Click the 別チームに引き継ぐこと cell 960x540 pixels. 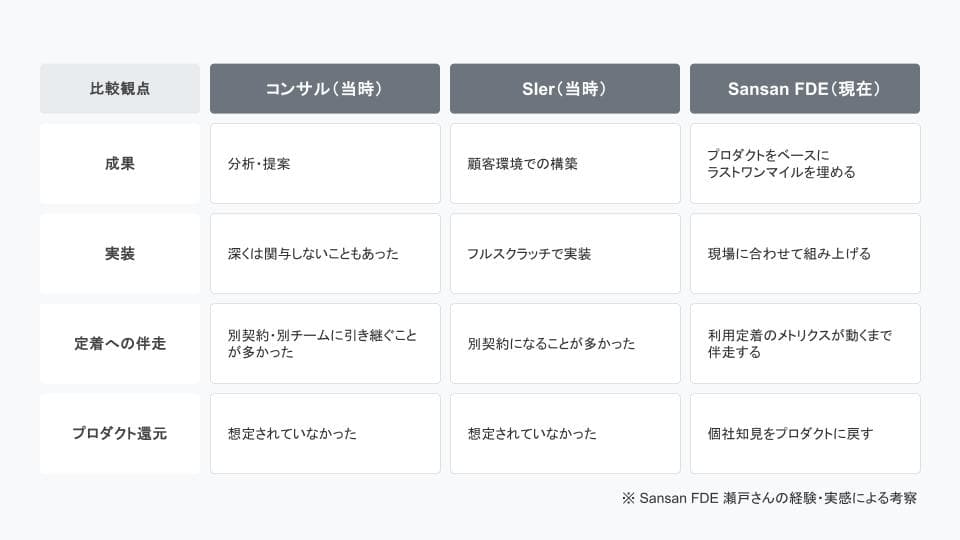click(325, 343)
